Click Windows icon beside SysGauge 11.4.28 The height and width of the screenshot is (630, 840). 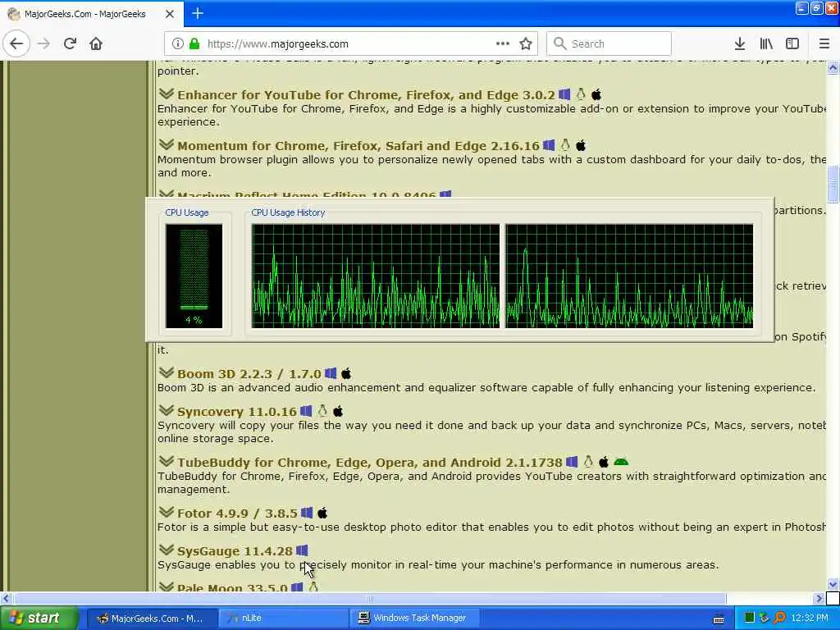tap(302, 550)
